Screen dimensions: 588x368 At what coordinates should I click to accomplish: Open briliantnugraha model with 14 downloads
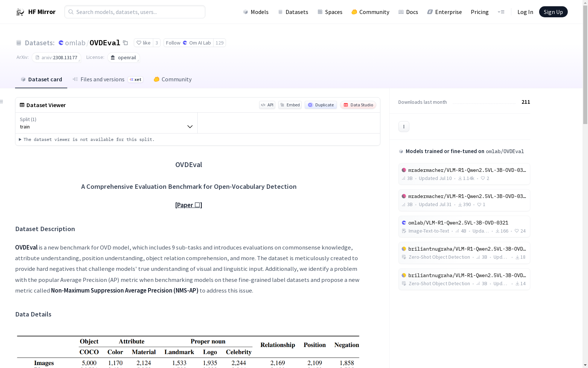pos(464,279)
